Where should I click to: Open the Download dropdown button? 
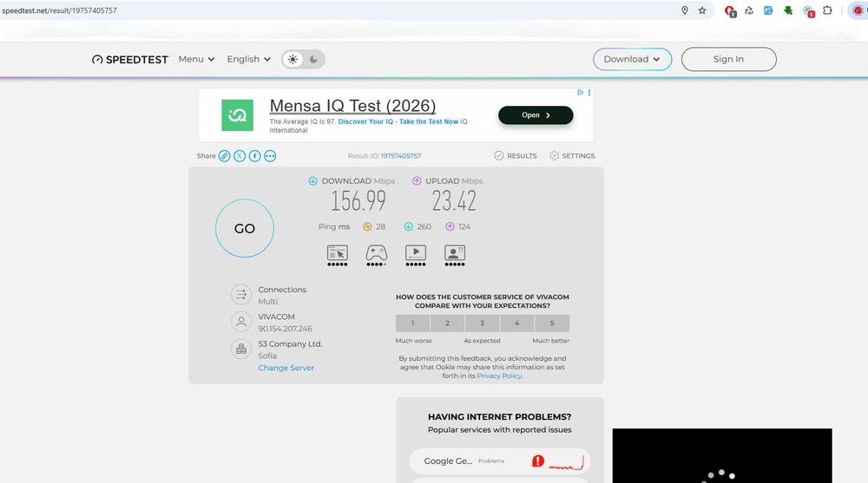click(632, 59)
